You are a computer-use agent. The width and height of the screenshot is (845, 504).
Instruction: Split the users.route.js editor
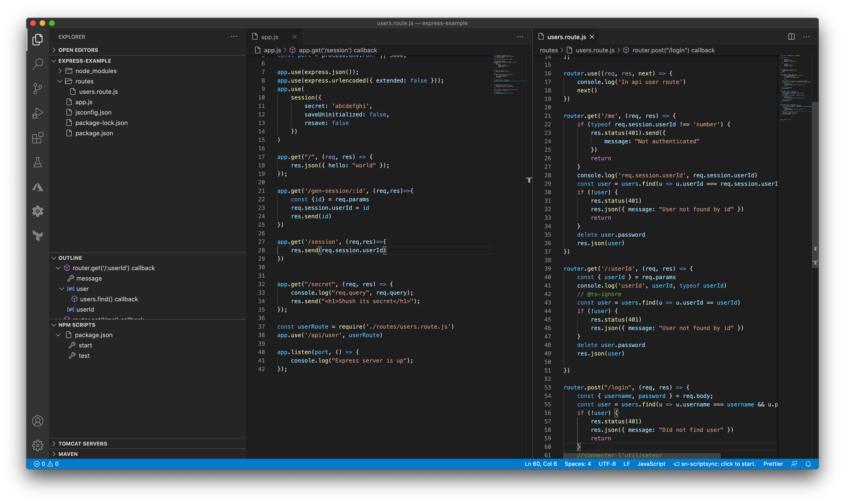point(791,36)
